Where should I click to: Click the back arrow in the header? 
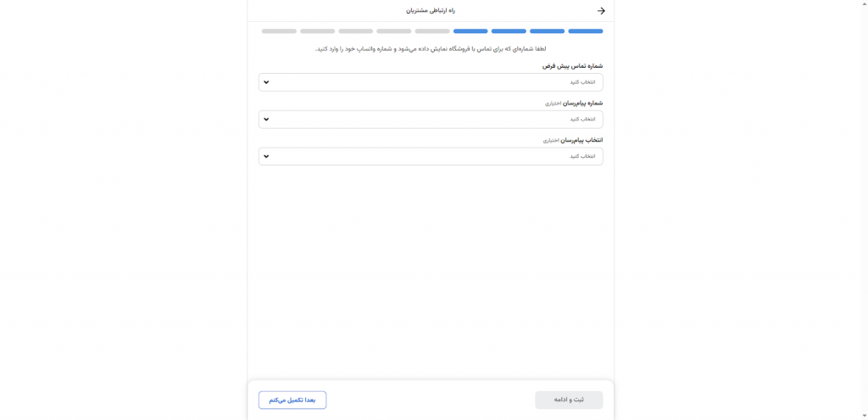601,11
